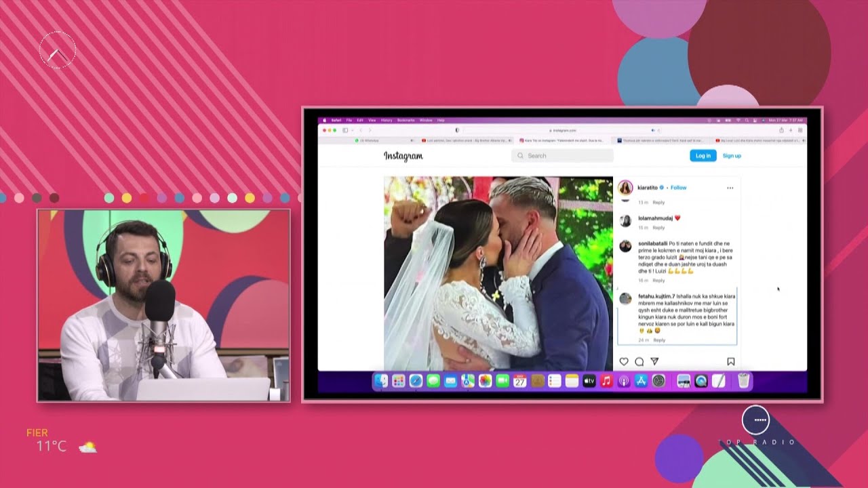This screenshot has height=488, width=868.
Task: Open Trash in the Dock
Action: point(743,381)
